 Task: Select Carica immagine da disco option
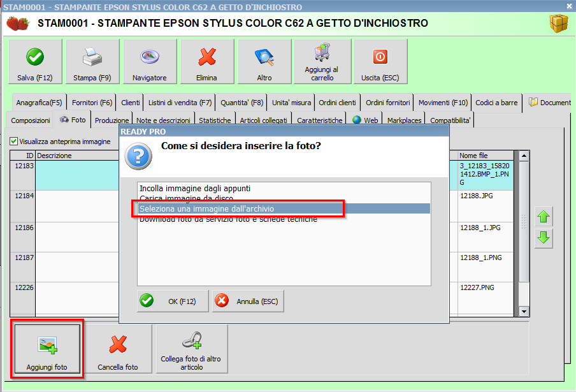[284, 198]
